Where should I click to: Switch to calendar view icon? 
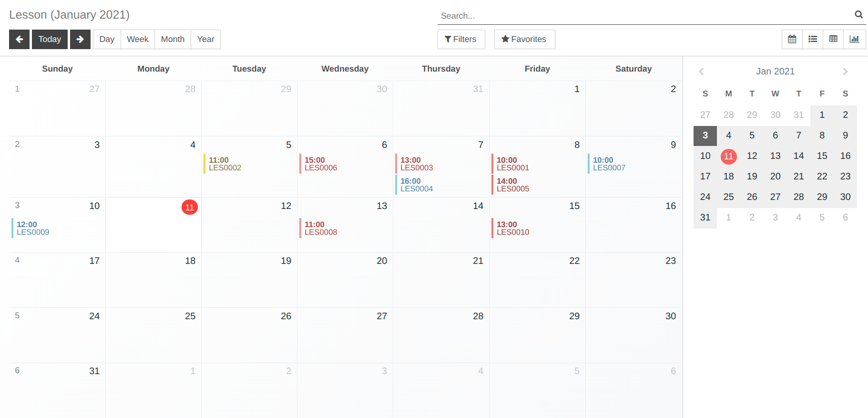click(792, 39)
